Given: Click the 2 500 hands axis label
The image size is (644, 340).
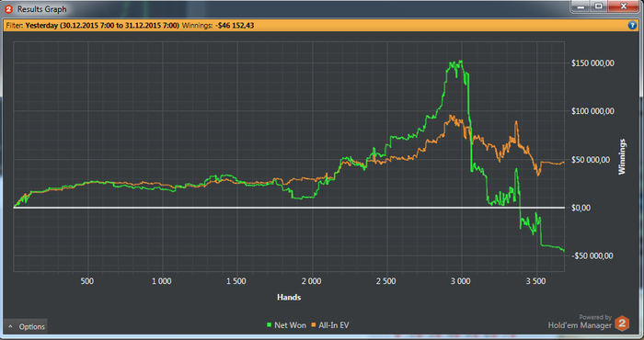Looking at the screenshot, I should 385,281.
